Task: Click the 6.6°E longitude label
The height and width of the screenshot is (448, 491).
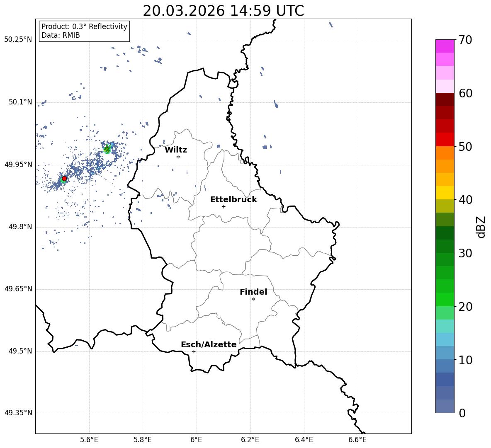Action: point(357,440)
